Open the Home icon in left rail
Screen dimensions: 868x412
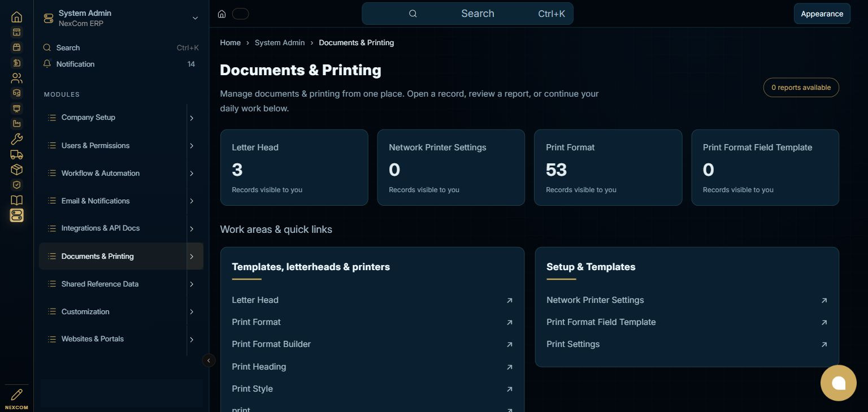[16, 17]
